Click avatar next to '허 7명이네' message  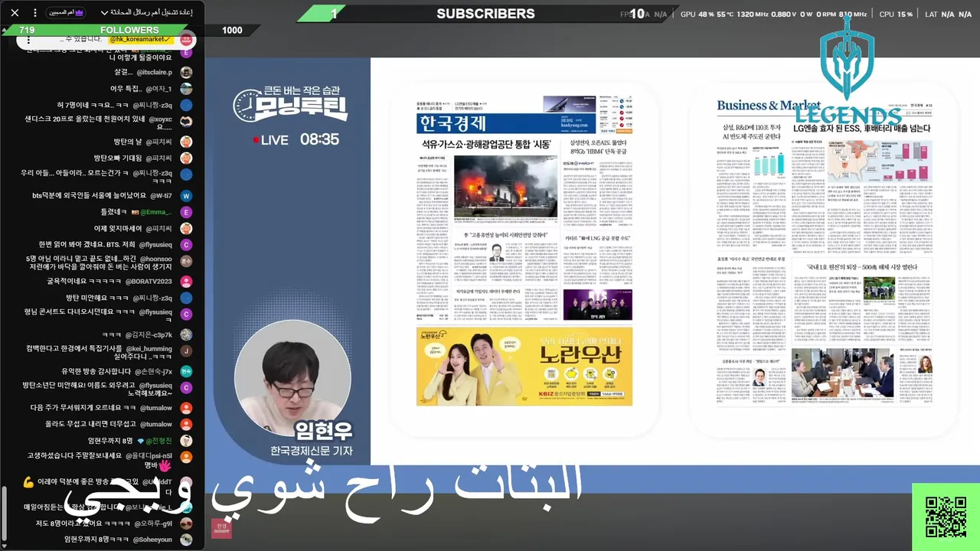click(186, 105)
